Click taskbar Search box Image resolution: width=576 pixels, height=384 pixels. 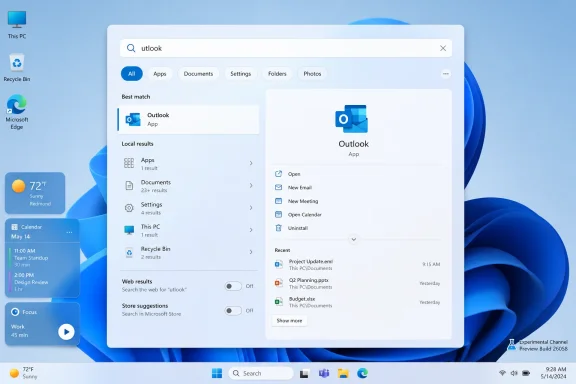coord(261,373)
